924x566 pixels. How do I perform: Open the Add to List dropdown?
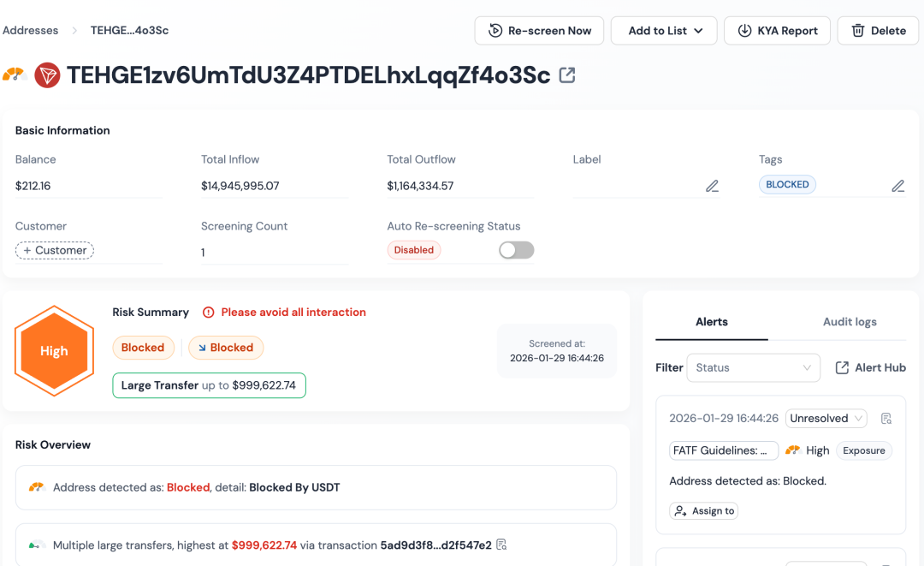tap(664, 30)
